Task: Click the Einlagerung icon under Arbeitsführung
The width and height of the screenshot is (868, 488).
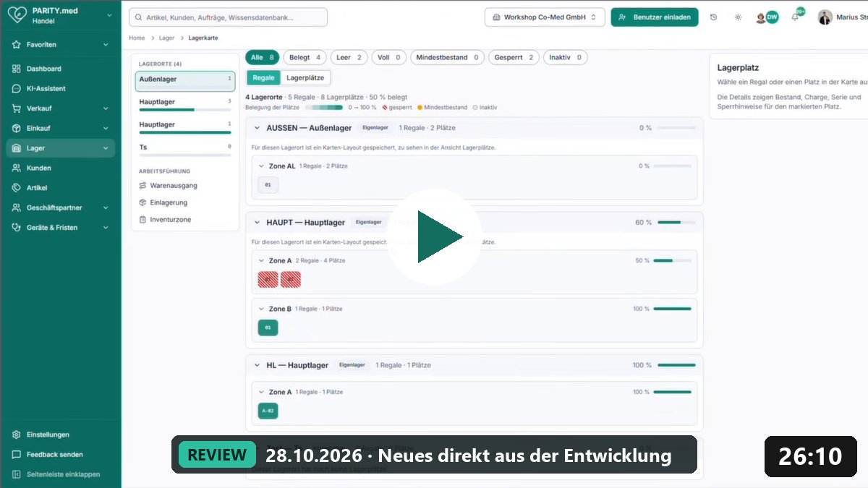Action: [x=142, y=202]
